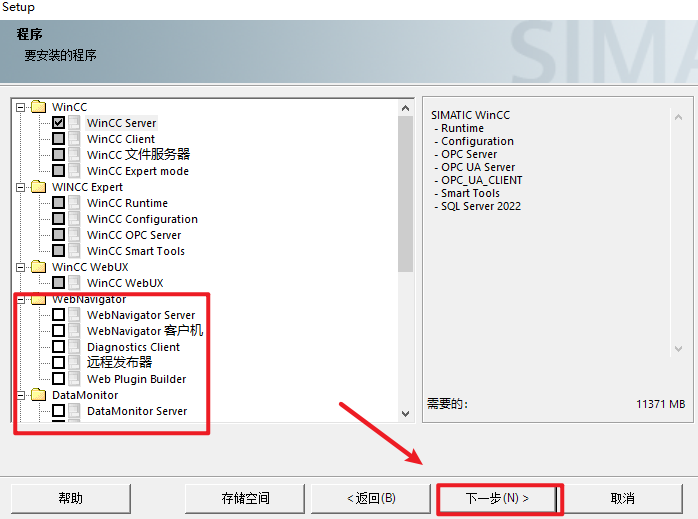This screenshot has height=519, width=698.
Task: Click the WinCC WebUX folder icon
Action: point(38,267)
